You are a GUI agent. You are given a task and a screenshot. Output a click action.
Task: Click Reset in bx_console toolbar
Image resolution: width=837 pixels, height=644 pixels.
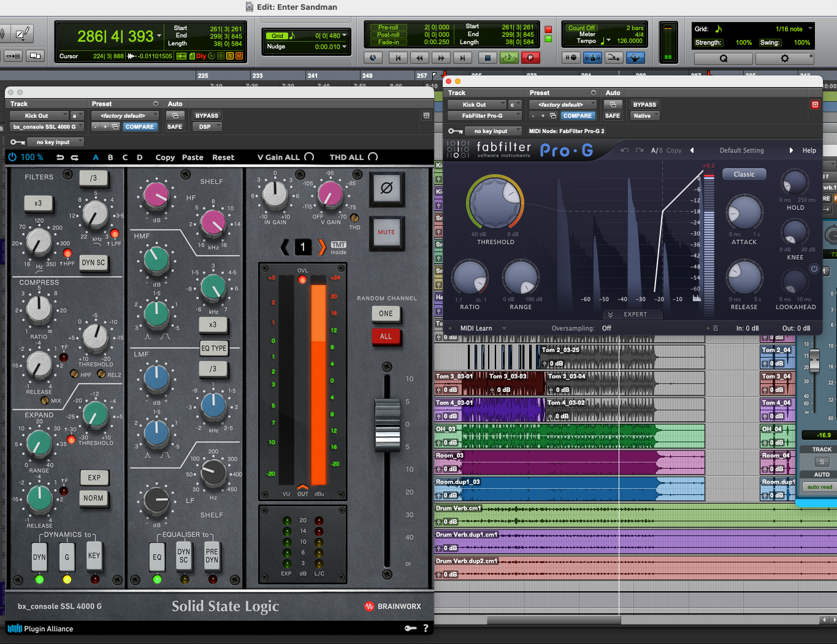coord(223,158)
